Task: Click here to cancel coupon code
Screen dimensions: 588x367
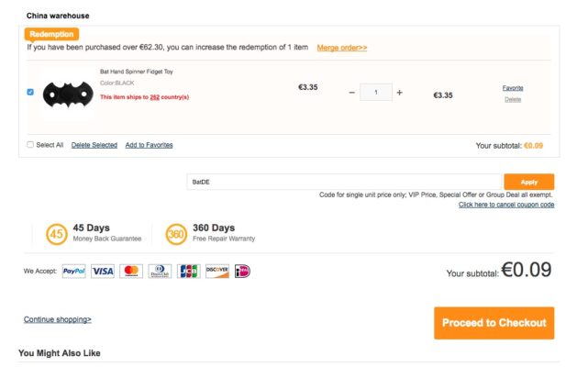Action: click(506, 205)
